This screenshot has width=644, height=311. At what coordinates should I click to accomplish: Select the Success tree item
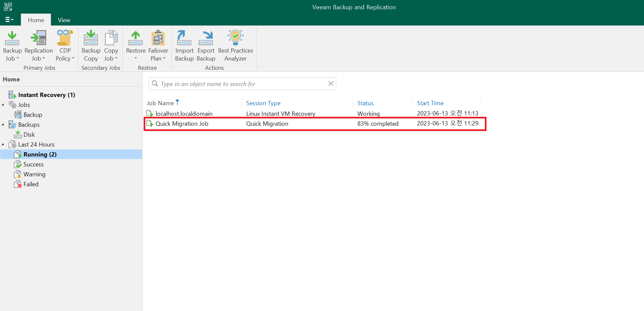coord(33,164)
